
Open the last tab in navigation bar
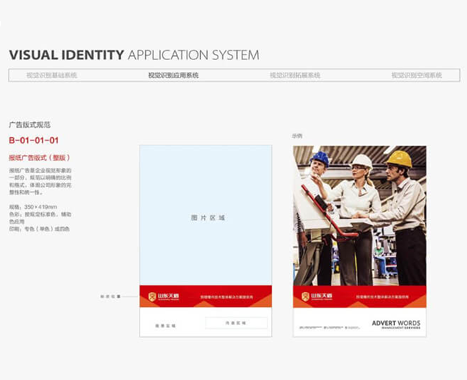417,75
